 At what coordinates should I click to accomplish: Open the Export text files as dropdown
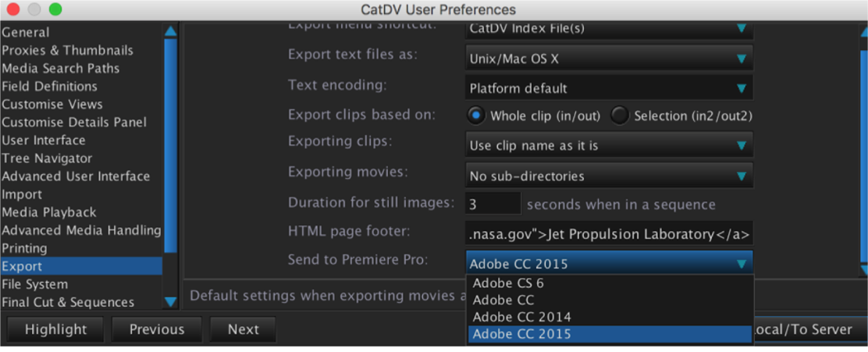[x=609, y=59]
